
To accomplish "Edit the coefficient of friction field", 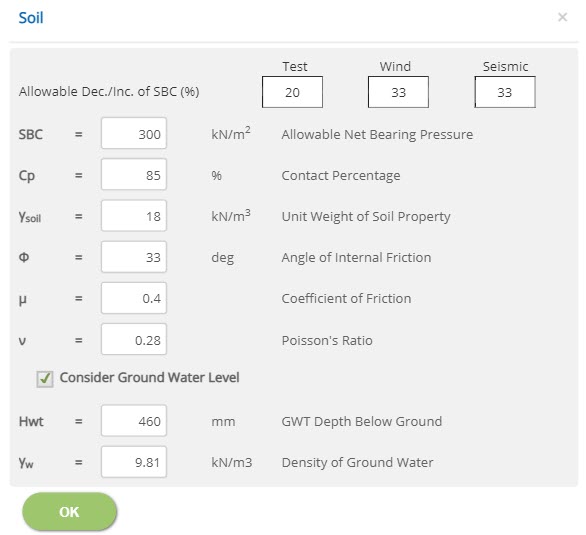I will click(134, 298).
